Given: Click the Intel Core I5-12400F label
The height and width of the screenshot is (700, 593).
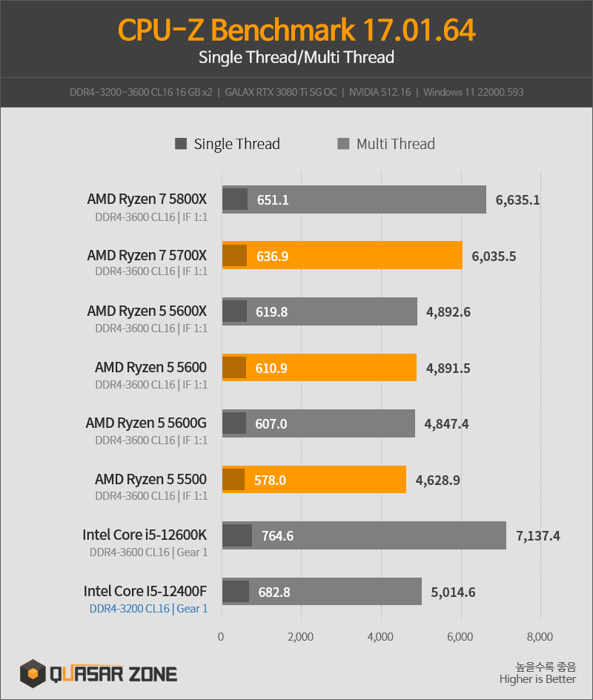Looking at the screenshot, I should pos(145,590).
